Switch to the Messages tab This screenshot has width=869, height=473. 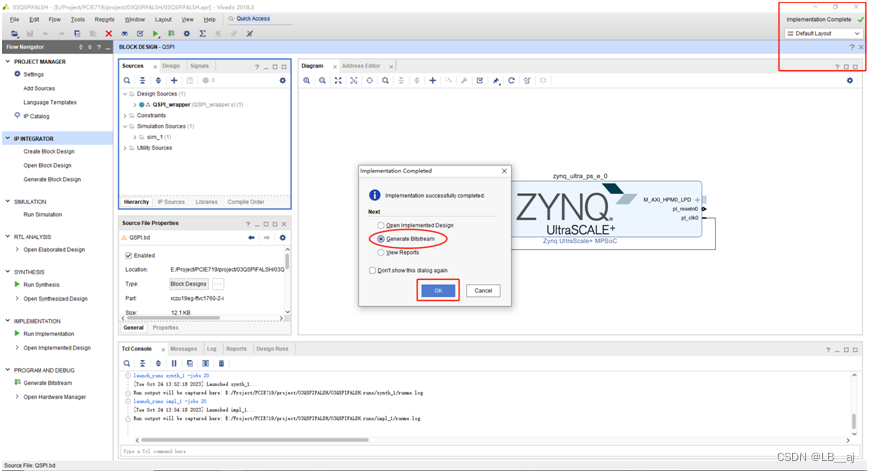[183, 349]
